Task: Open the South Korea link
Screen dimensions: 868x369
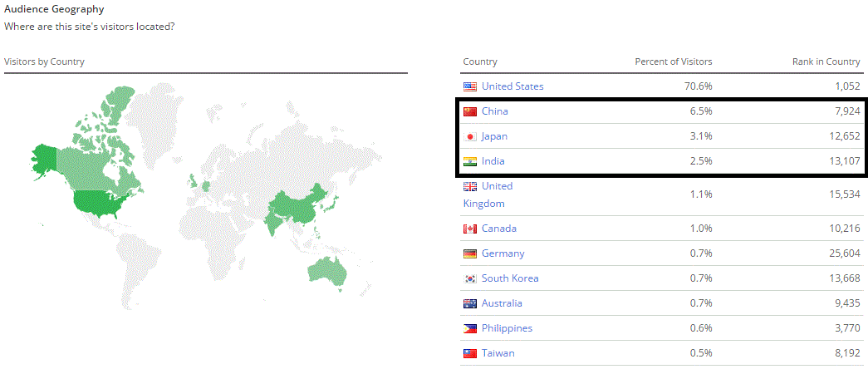Action: click(510, 278)
